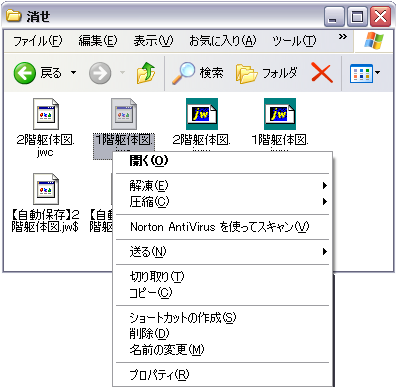This screenshot has width=397, height=387.
Task: Choose コピー(C) copy entry
Action: point(222,293)
